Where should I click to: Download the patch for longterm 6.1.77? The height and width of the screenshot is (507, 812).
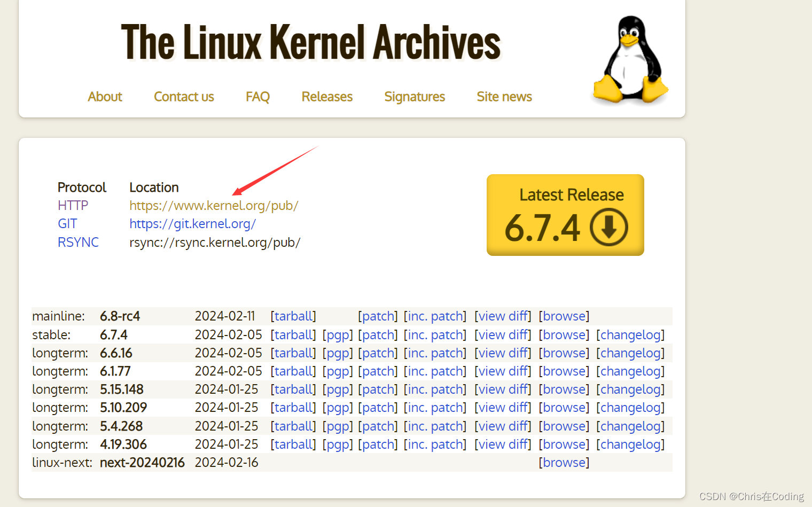[378, 371]
